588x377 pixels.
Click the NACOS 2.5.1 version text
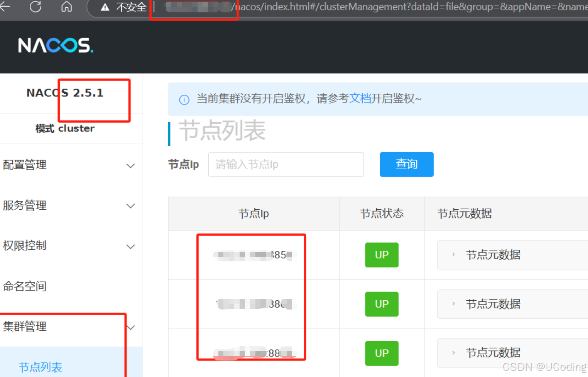[x=65, y=93]
